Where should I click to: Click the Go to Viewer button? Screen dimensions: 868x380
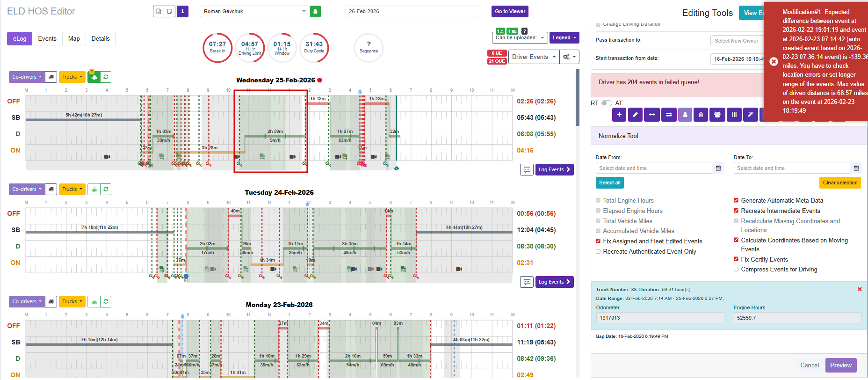tap(510, 11)
